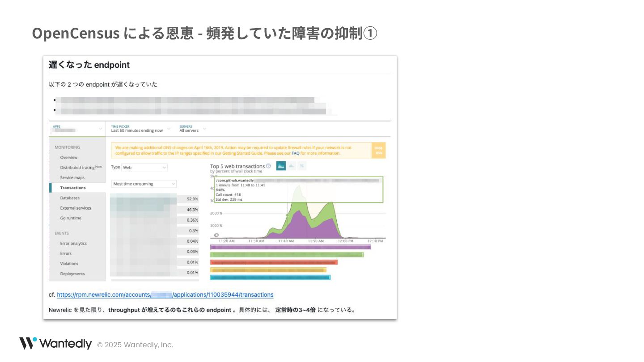Select the 52.9% transaction row
644x362 pixels.
click(x=154, y=199)
